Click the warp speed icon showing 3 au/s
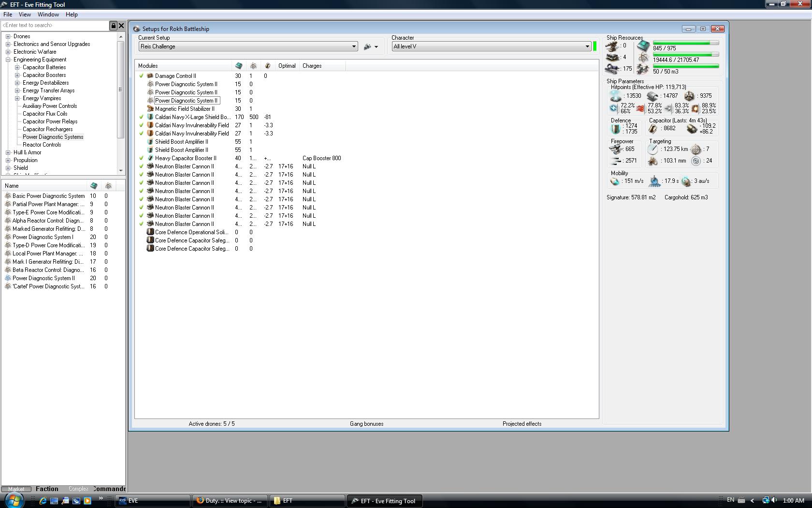812x508 pixels. 686,181
